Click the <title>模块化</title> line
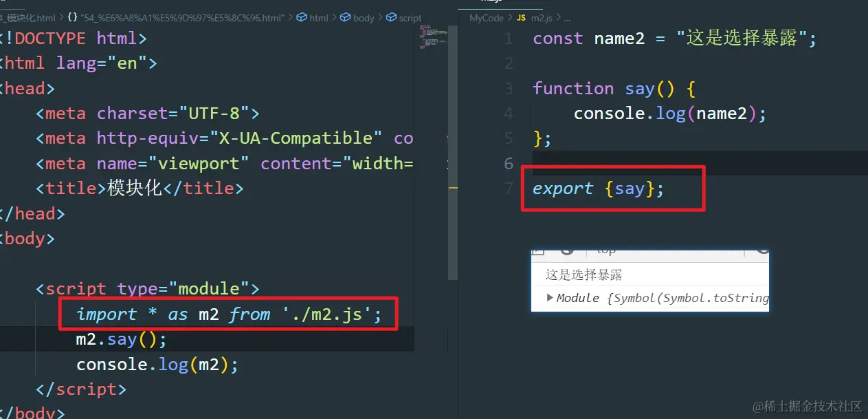This screenshot has height=419, width=868. click(140, 188)
